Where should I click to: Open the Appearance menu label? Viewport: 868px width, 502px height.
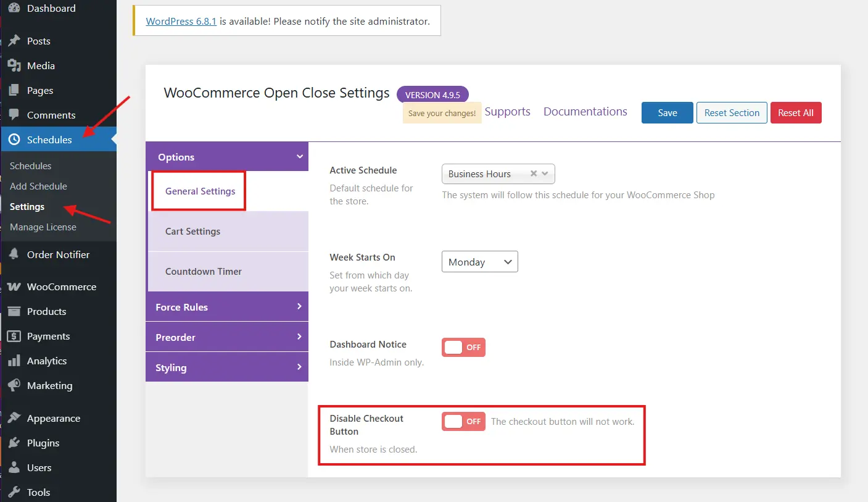54,419
